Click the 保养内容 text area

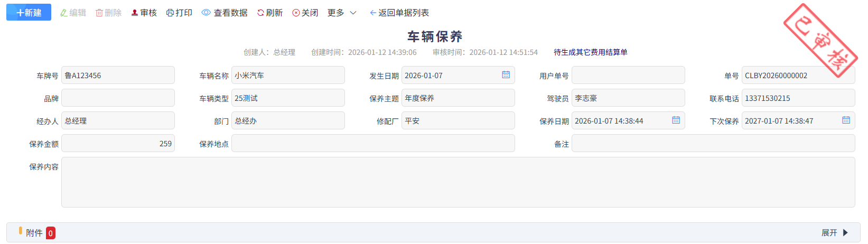click(x=458, y=182)
